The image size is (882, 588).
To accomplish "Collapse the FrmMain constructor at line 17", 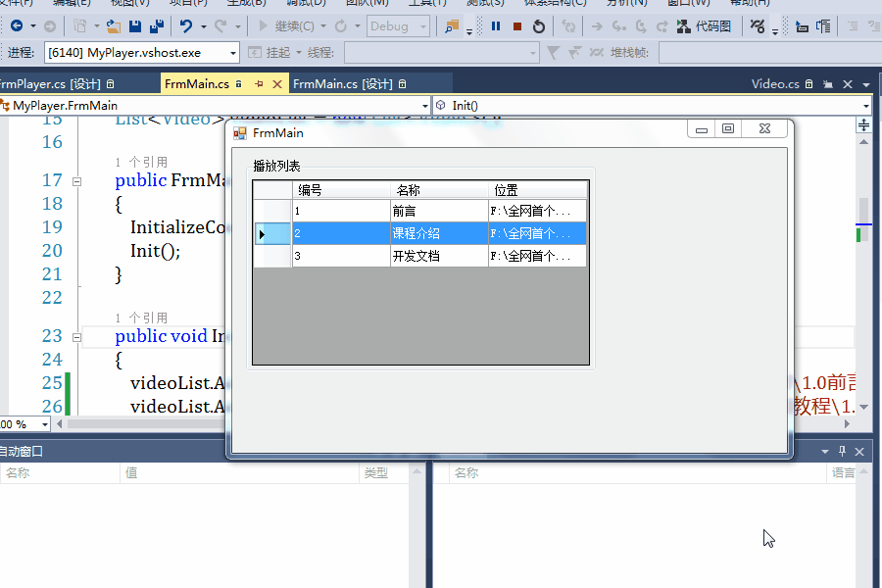I will [x=76, y=181].
